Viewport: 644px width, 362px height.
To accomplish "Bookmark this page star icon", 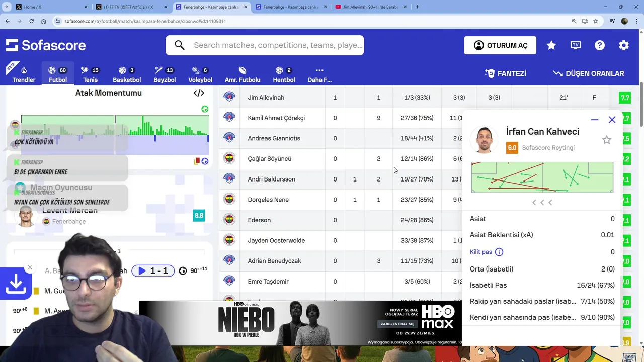I will [x=596, y=21].
